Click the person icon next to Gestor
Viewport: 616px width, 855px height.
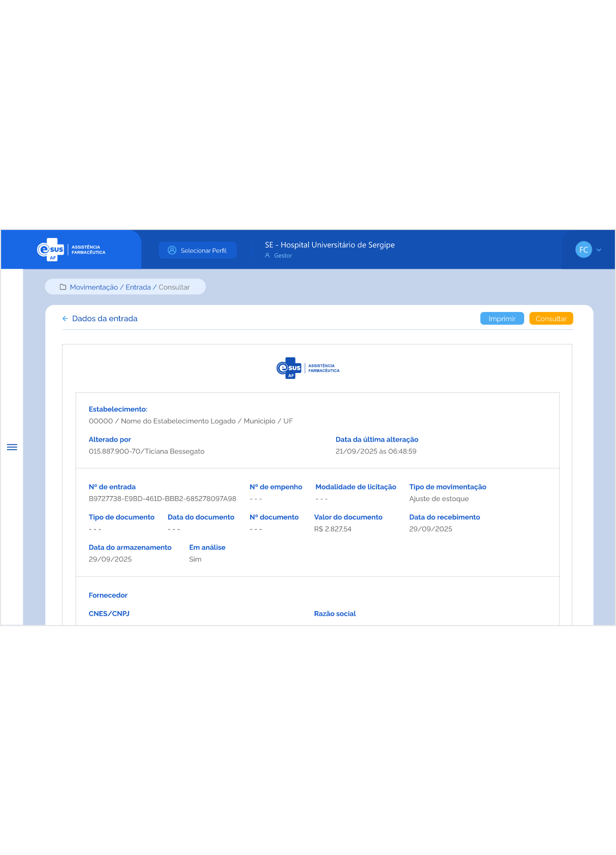pyautogui.click(x=267, y=256)
